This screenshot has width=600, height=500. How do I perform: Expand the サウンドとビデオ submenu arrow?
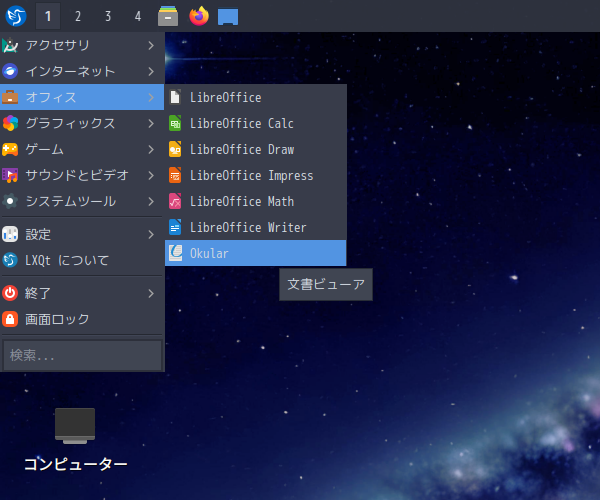coord(151,175)
